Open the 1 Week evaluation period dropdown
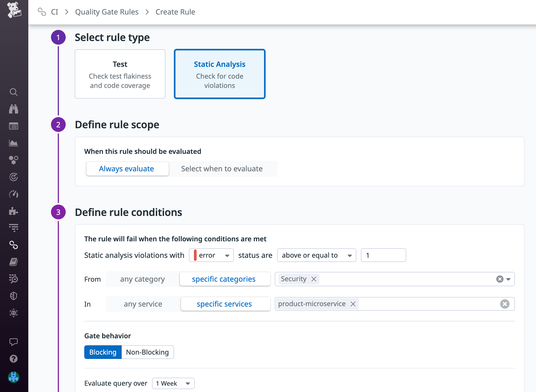Screen dimensions: 536x392 [173, 383]
